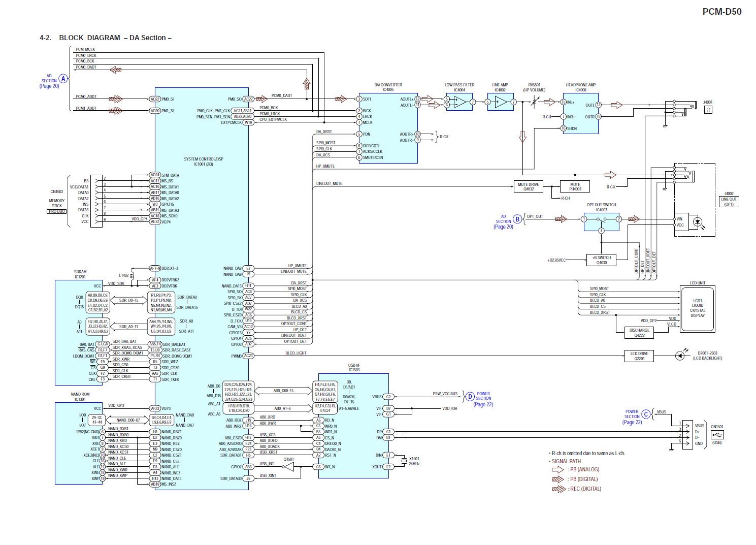
Task: Click the DISCHARGE Q4222 block
Action: point(639,333)
